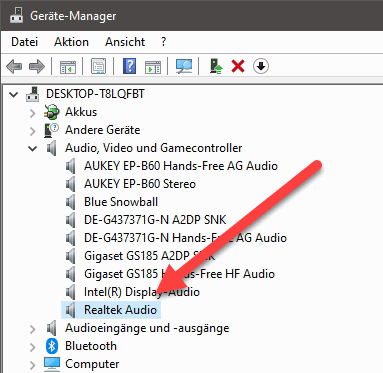Image resolution: width=383 pixels, height=373 pixels.
Task: Select AUKEY EP-B60 Stereo device
Action: tap(140, 184)
